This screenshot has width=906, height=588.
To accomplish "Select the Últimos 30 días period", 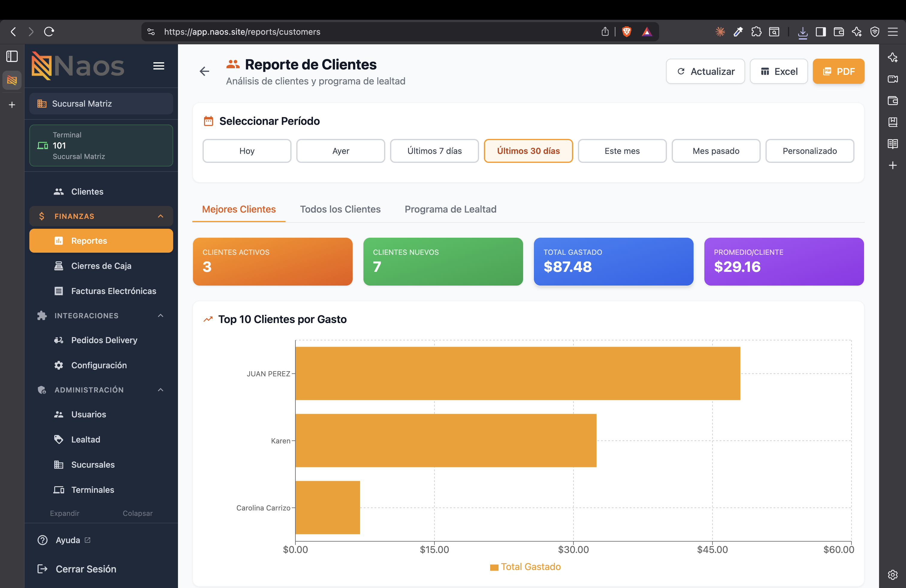I will point(528,151).
